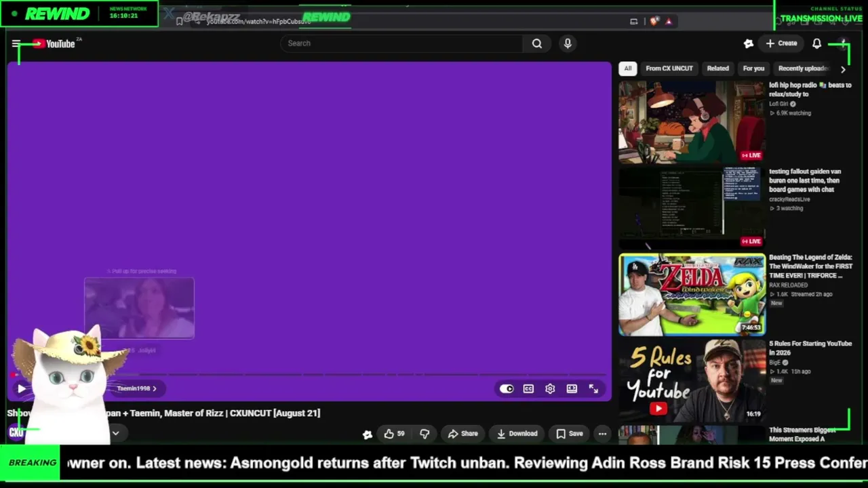Screen dimensions: 868x488
Task: Open 'Beating The Legend of Zelda' title
Action: coord(810,266)
